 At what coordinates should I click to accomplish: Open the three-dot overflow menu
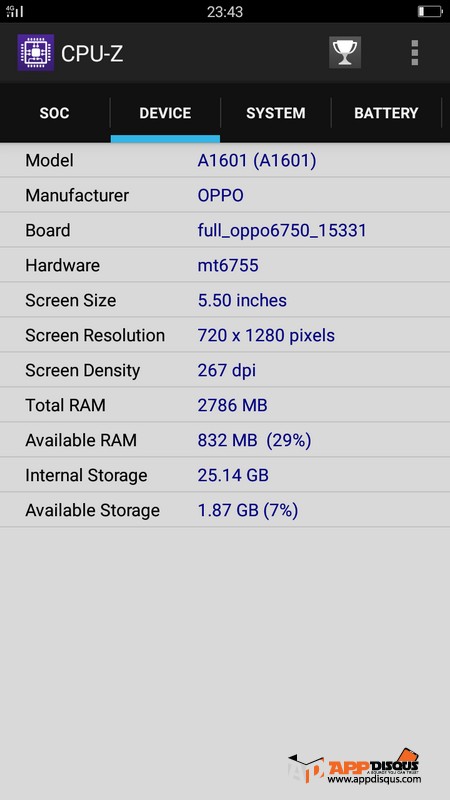[x=415, y=53]
